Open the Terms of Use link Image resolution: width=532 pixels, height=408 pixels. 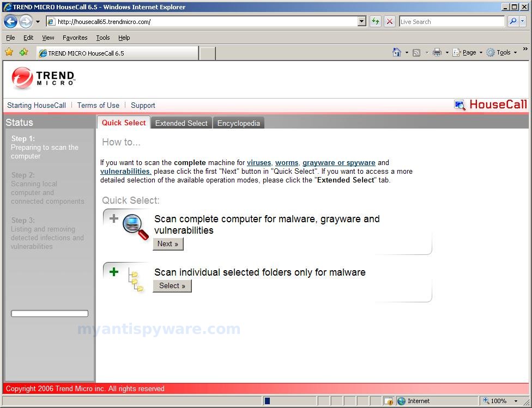pos(98,106)
